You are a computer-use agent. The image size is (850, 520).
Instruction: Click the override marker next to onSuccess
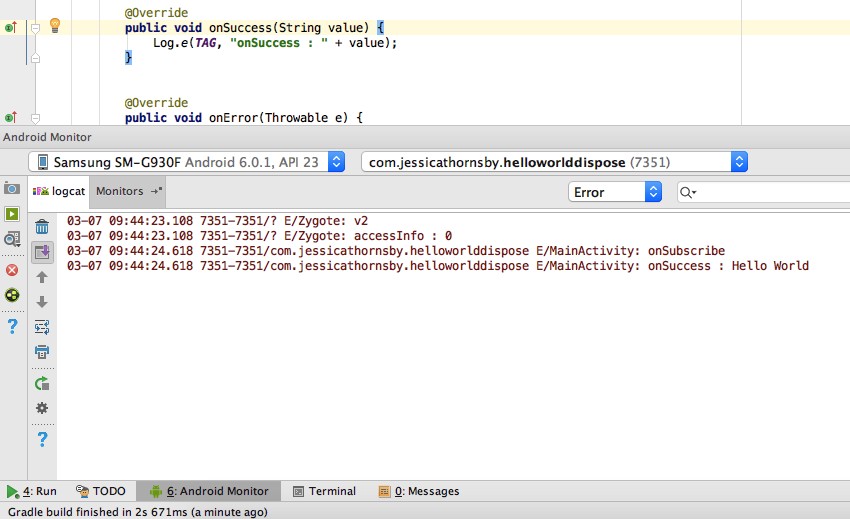click(x=11, y=27)
